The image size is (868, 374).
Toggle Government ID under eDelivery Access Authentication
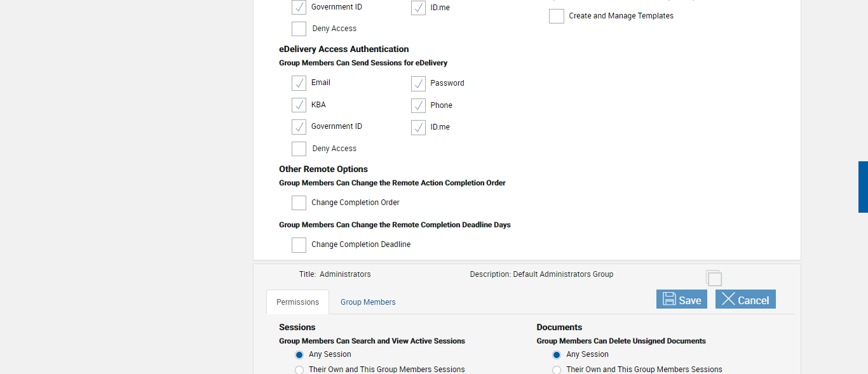coord(299,127)
